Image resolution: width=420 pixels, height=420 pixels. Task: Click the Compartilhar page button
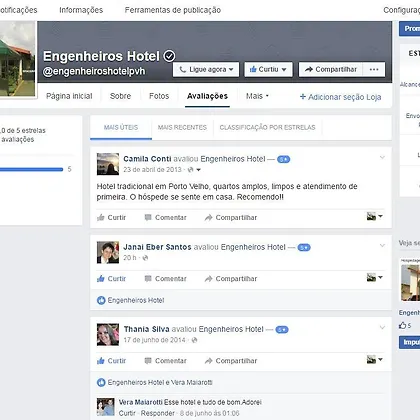pyautogui.click(x=331, y=69)
